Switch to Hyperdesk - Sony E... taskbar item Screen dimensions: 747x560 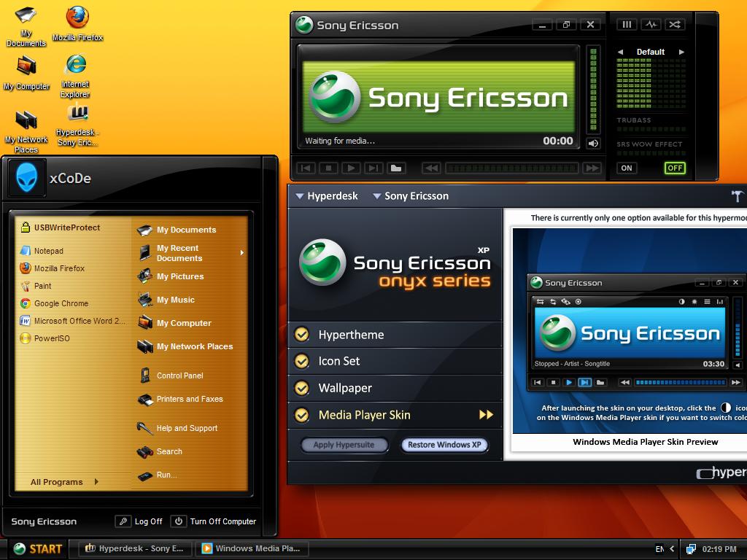[135, 548]
